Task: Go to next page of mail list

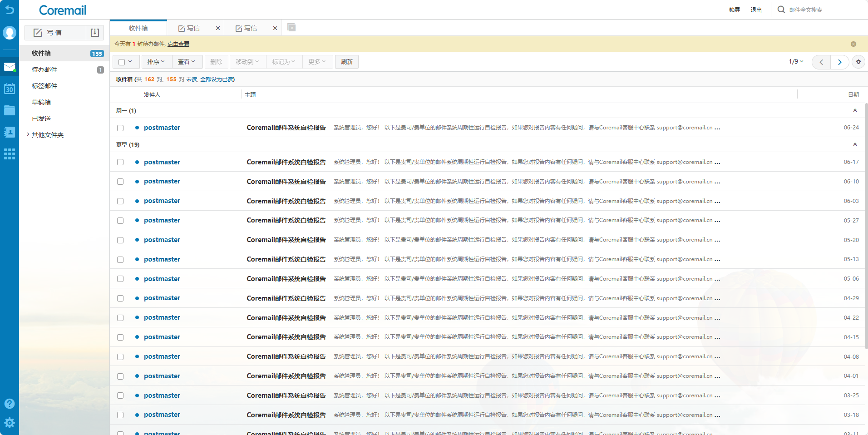Action: pyautogui.click(x=840, y=62)
